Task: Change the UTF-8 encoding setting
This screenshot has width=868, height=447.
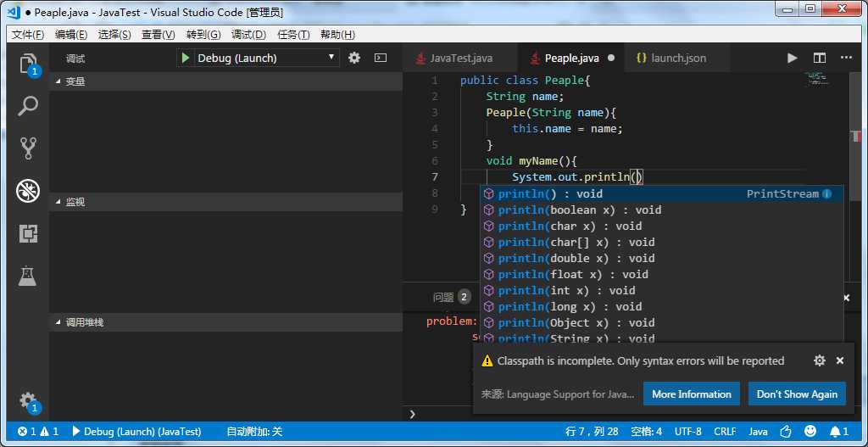Action: click(687, 431)
